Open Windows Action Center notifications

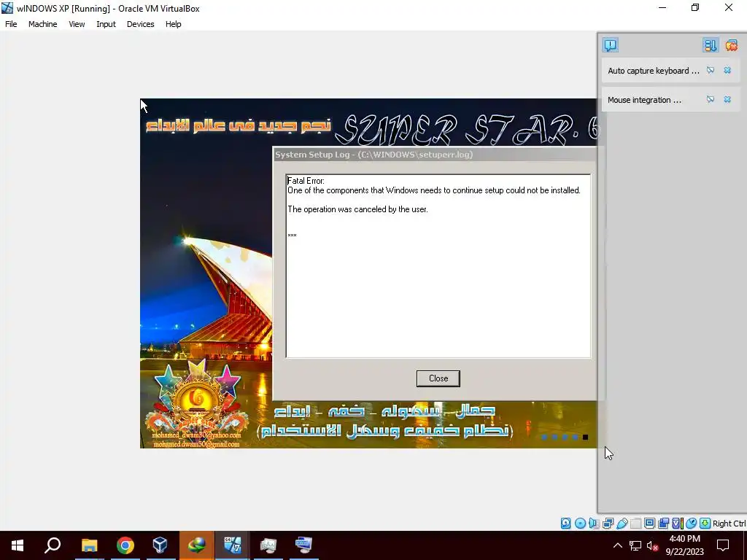pos(723,545)
